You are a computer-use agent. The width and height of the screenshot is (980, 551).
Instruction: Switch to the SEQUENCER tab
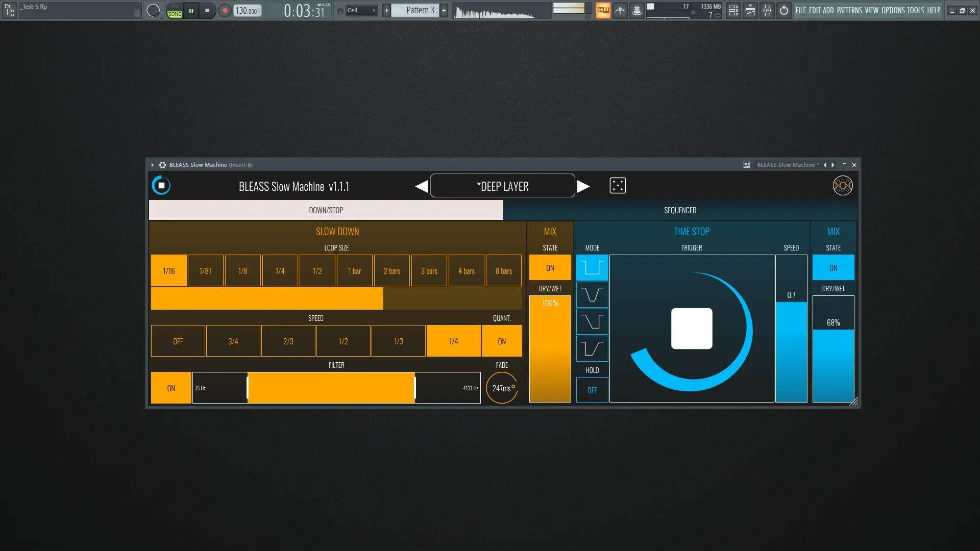[680, 210]
